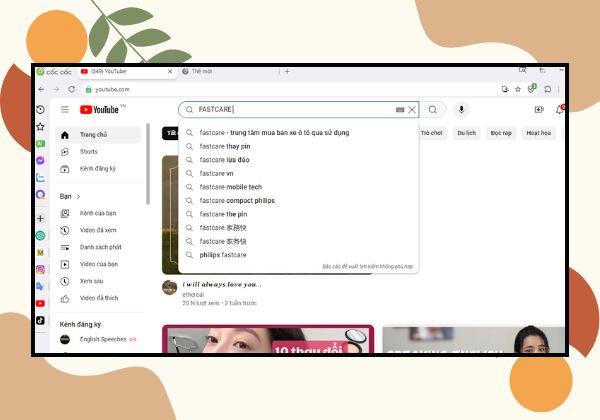The width and height of the screenshot is (600, 420).
Task: Open YouTube shortcut in Coc Coc sidebar
Action: tap(40, 303)
